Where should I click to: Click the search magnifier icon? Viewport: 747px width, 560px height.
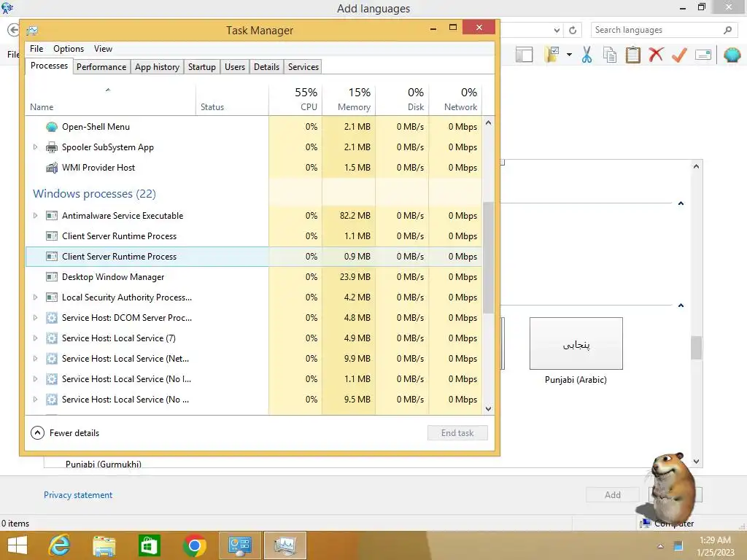pos(727,30)
